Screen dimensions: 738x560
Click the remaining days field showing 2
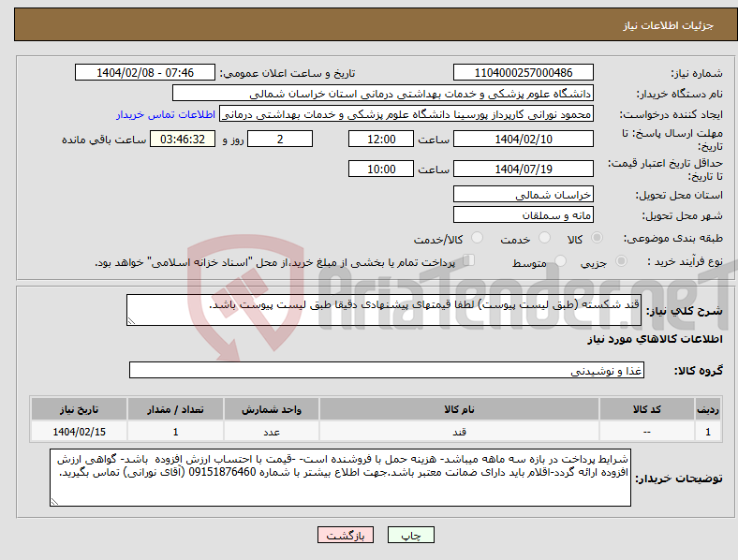[x=280, y=140]
